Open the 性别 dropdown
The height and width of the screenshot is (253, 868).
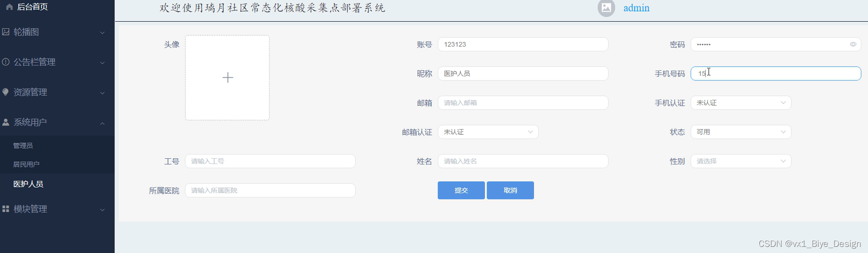point(741,161)
